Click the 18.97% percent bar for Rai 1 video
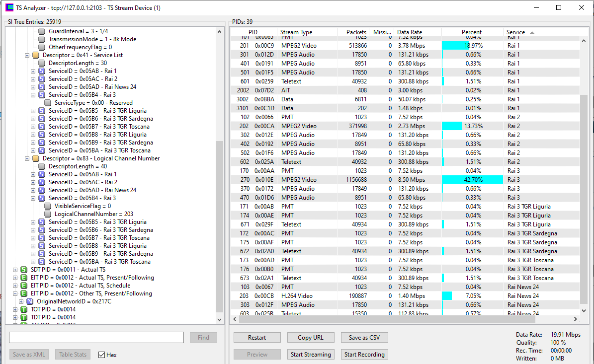Viewport: 594px width, 364px height. [x=456, y=46]
